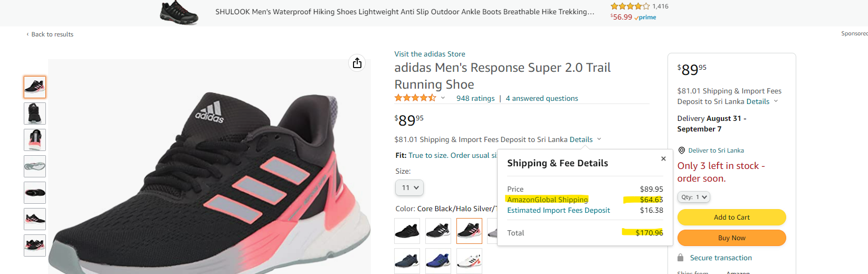
Task: Visit the adidas Store link
Action: (x=430, y=54)
